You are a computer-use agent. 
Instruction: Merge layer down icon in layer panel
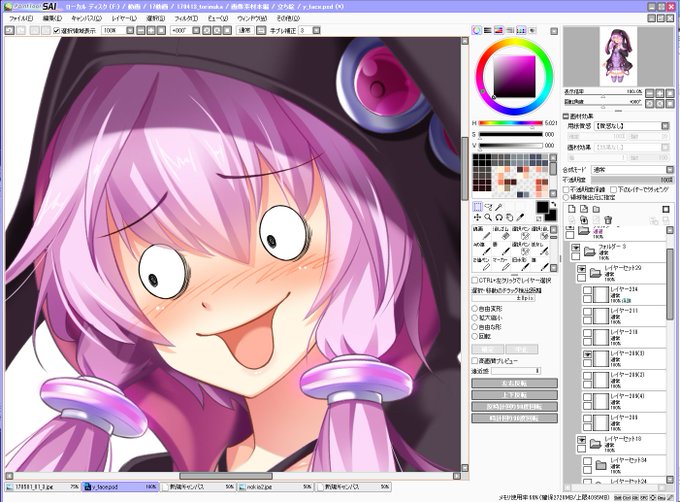tap(584, 220)
